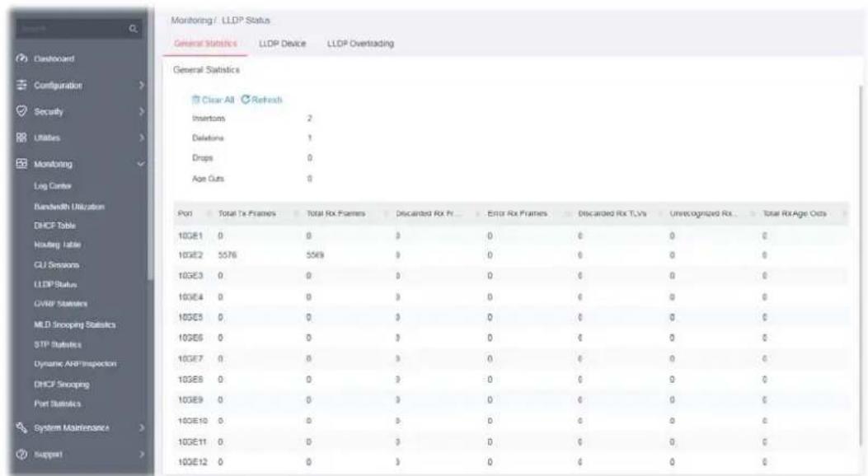Open CLI Sessions page

pos(56,265)
